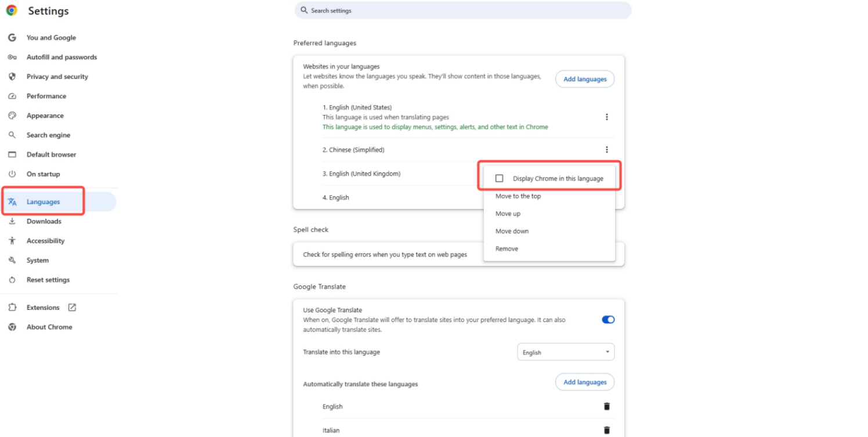Click the Languages translate icon
Screen dimensions: 868x437
point(12,202)
